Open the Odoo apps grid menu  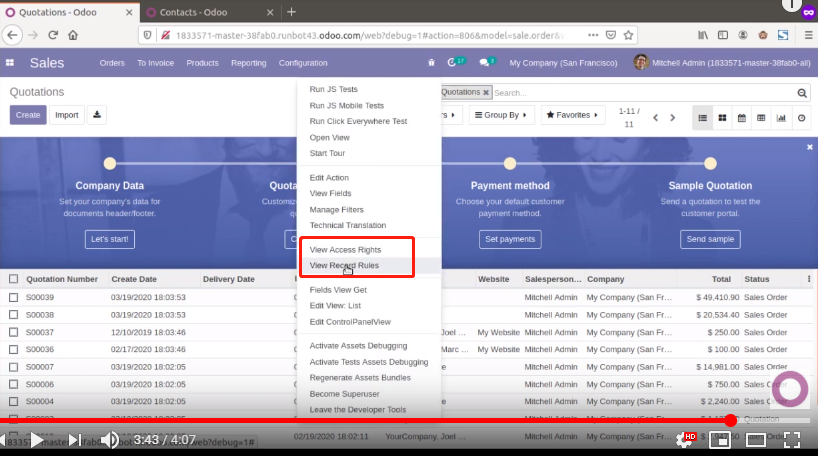tap(10, 63)
